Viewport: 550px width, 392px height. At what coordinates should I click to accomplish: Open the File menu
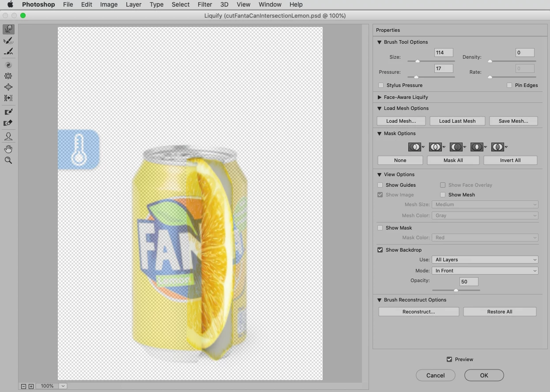click(x=68, y=4)
